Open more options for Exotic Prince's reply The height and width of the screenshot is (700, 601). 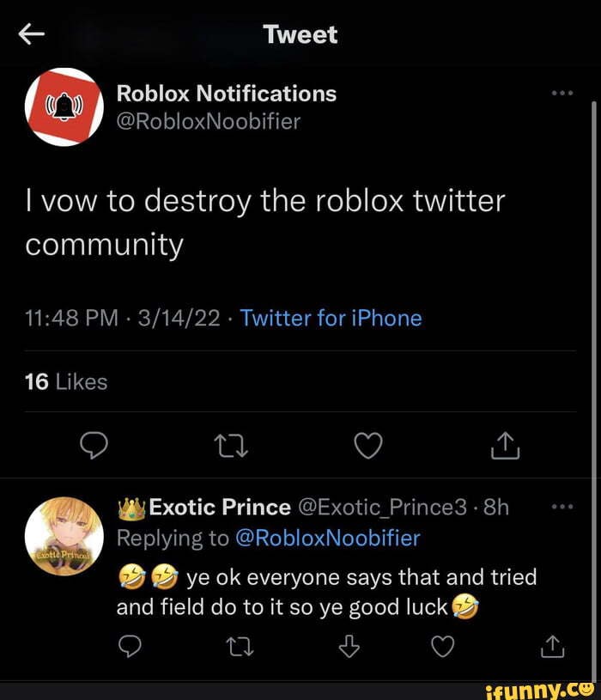(562, 507)
